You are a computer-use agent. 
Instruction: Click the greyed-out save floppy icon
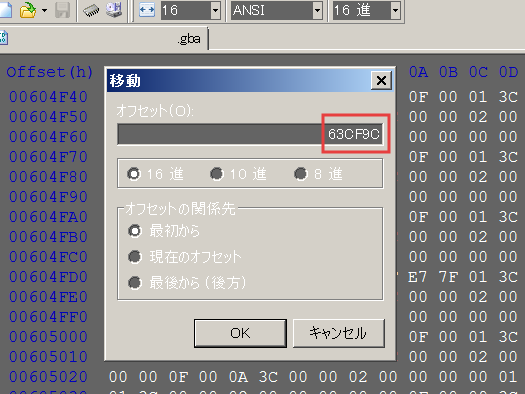(62, 10)
